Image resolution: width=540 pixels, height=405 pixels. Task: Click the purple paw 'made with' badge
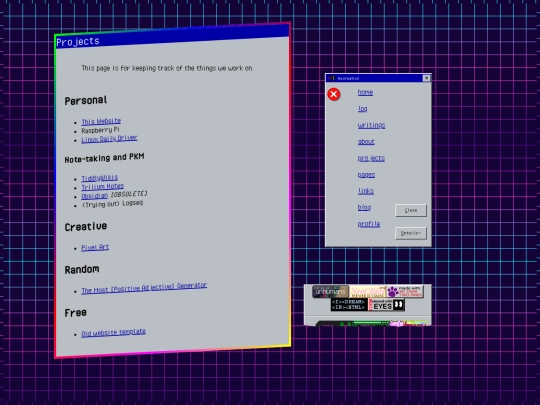405,292
